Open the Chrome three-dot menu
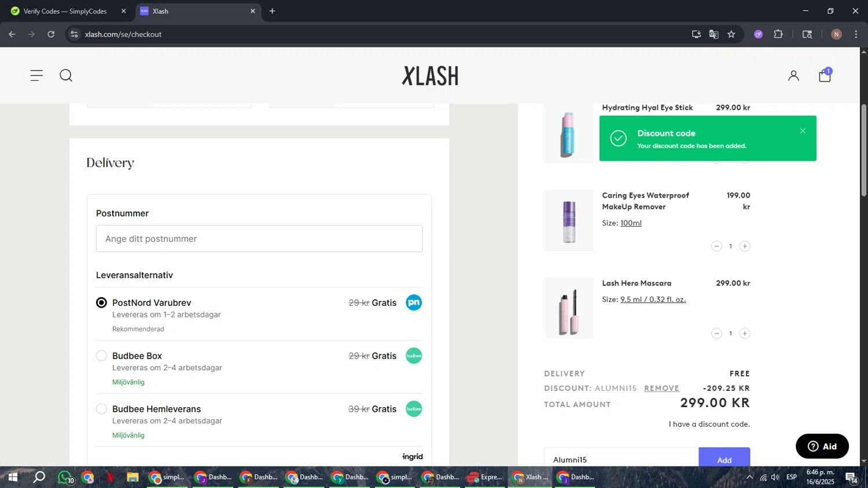The width and height of the screenshot is (868, 488). click(856, 34)
